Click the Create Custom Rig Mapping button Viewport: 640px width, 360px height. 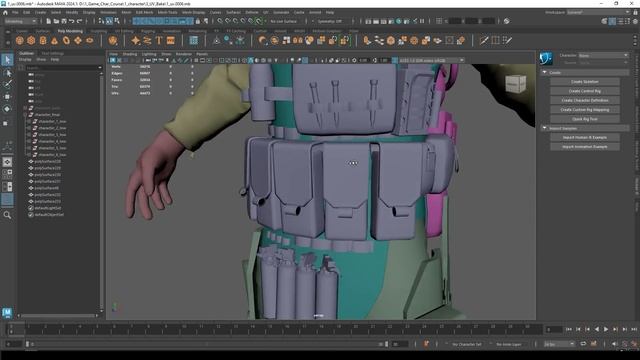584,110
